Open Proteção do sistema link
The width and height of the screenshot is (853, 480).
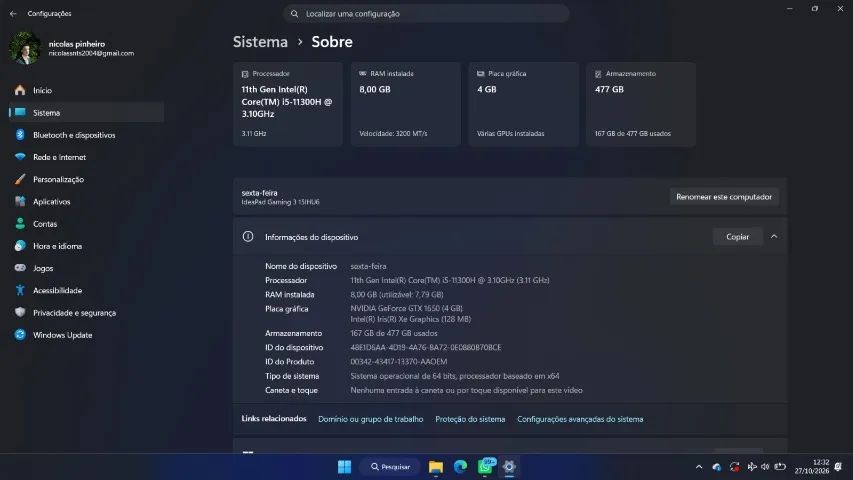(470, 419)
